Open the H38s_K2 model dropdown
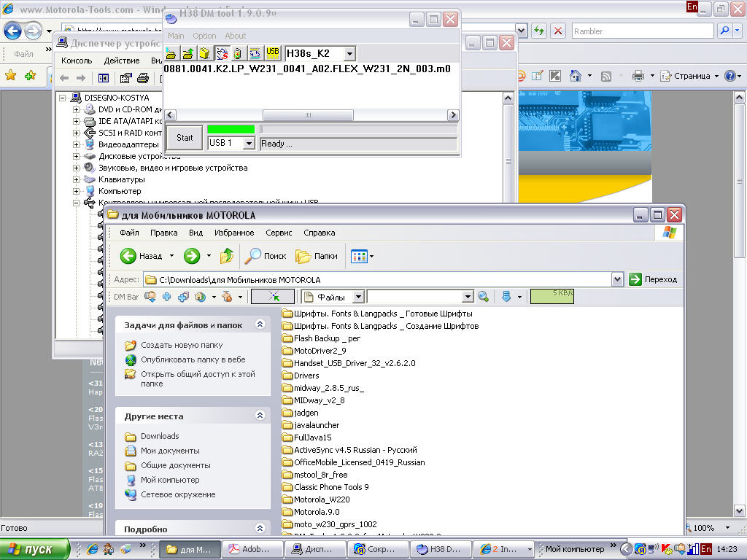This screenshot has width=747, height=560. (349, 53)
